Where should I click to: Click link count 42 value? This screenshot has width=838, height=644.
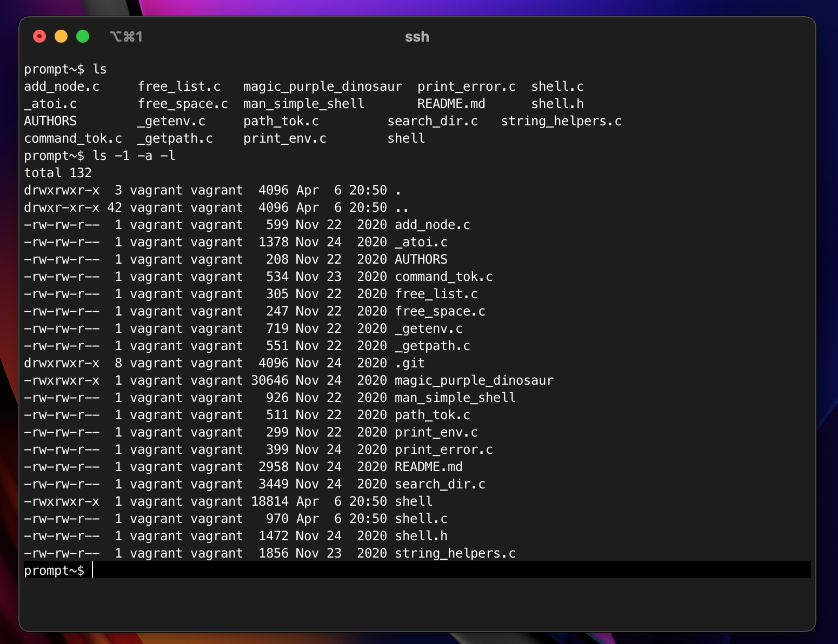tap(115, 207)
